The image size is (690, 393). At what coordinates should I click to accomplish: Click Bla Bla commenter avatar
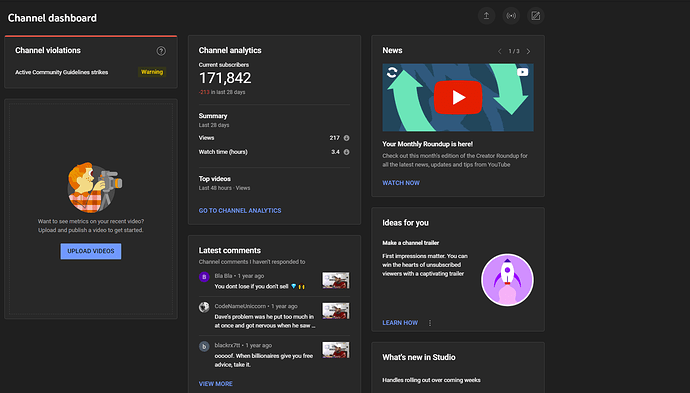[204, 277]
